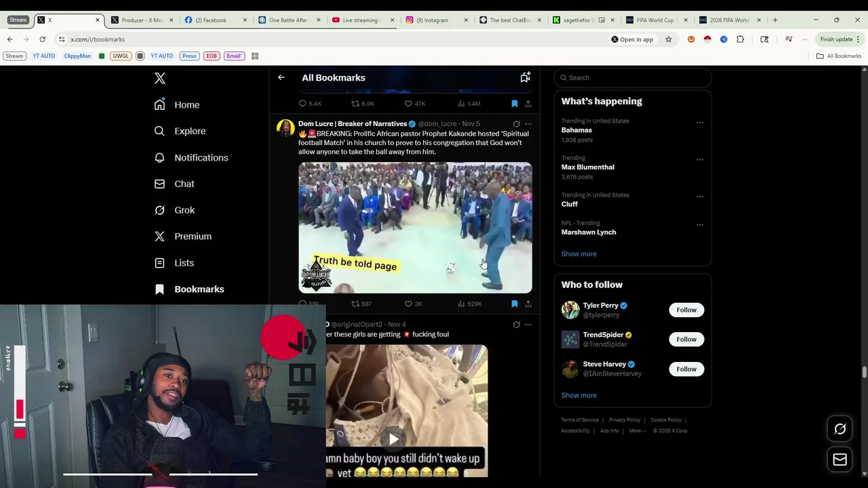Follow TrendSpider
This screenshot has width=868, height=488.
point(686,339)
